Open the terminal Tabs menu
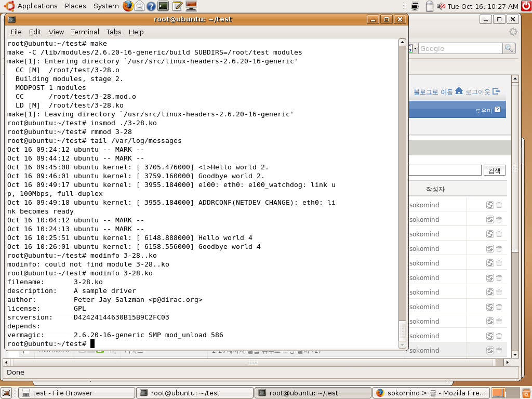Screen dimensions: 532x399 click(x=114, y=32)
